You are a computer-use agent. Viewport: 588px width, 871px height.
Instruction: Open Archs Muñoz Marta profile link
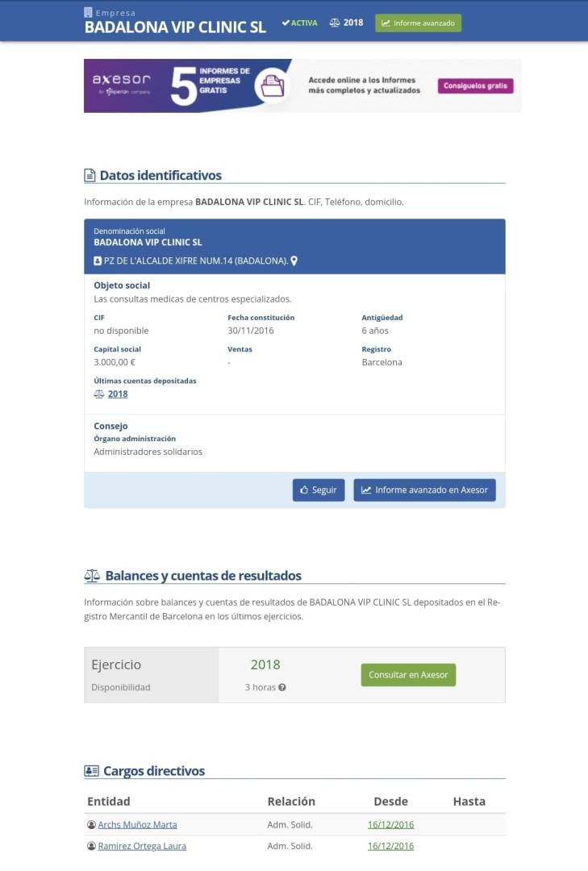tap(137, 824)
